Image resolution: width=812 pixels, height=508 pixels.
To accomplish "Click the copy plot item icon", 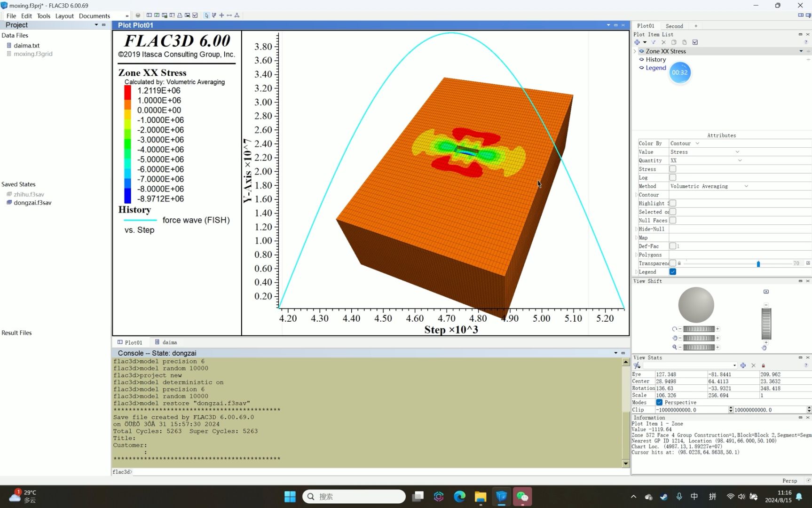I will pyautogui.click(x=674, y=42).
